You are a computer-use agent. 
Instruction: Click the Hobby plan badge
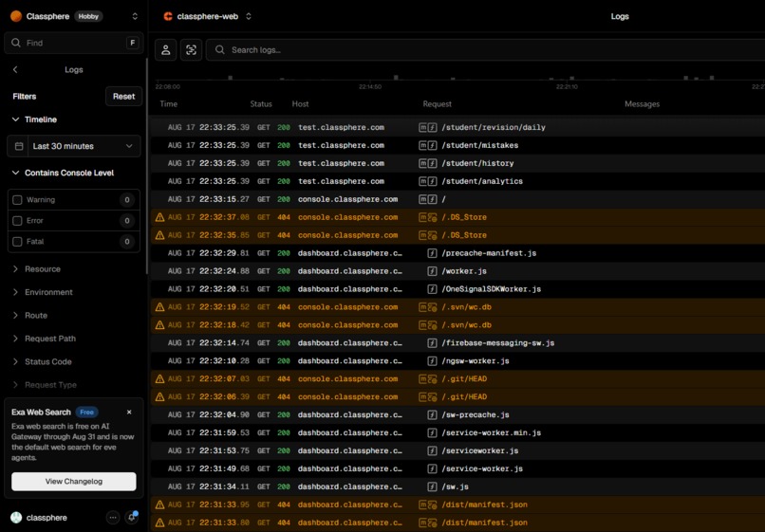pos(88,16)
